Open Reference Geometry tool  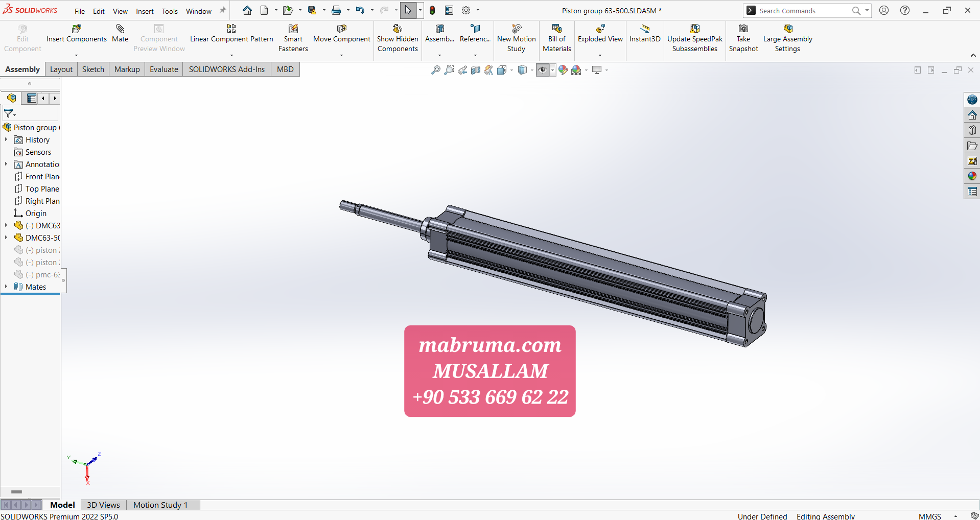click(x=475, y=34)
